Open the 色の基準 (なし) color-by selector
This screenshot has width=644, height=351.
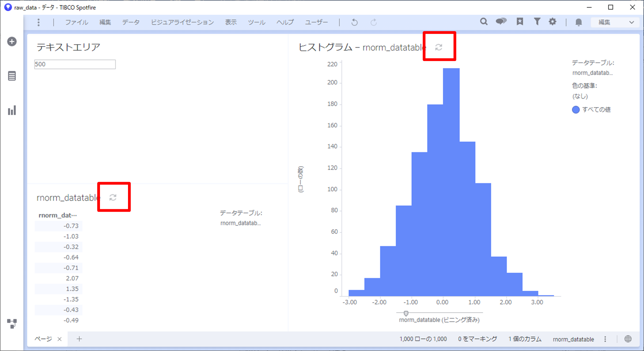[580, 96]
